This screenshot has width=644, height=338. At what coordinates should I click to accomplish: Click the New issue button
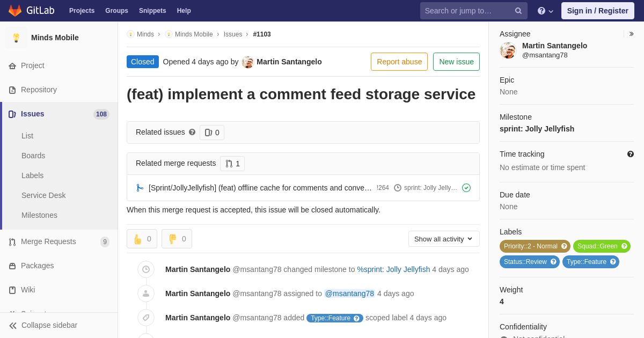pos(456,62)
